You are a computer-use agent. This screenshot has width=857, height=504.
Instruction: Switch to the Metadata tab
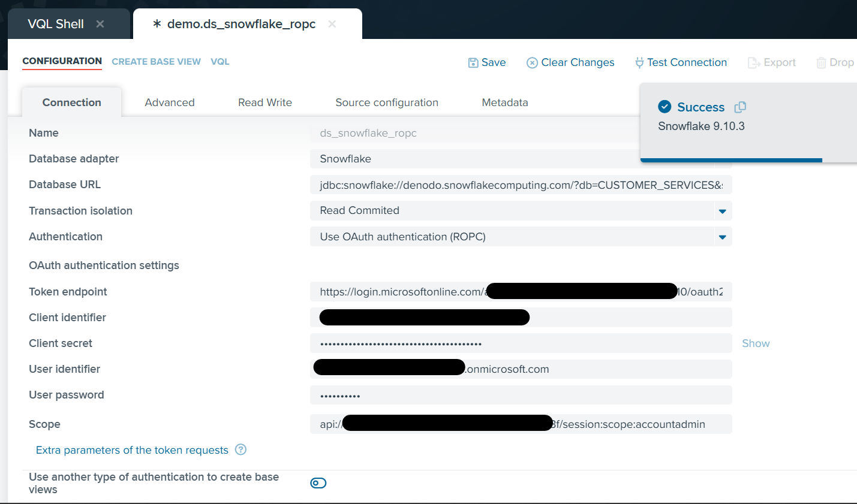coord(505,102)
